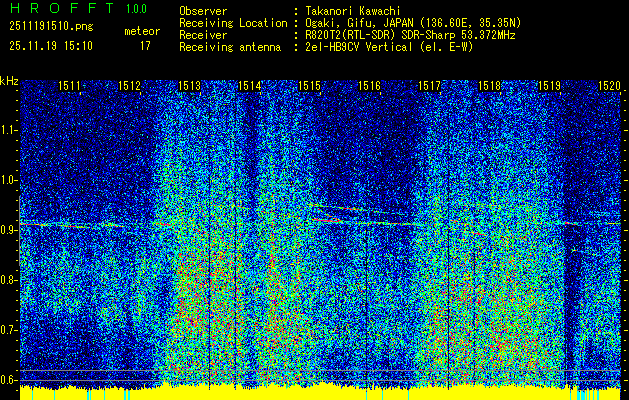
Task: Click the 1.1 kHz axis label
Action: click(x=8, y=130)
